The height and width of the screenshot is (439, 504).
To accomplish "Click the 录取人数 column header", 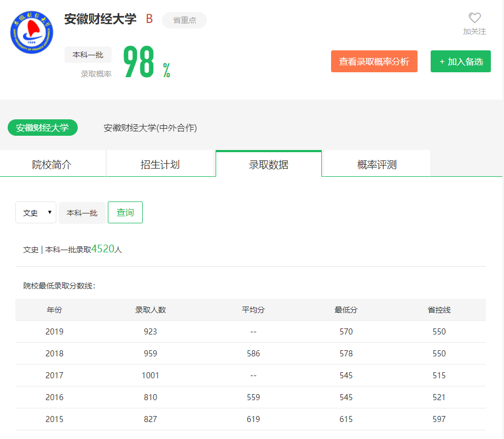I will pos(150,310).
